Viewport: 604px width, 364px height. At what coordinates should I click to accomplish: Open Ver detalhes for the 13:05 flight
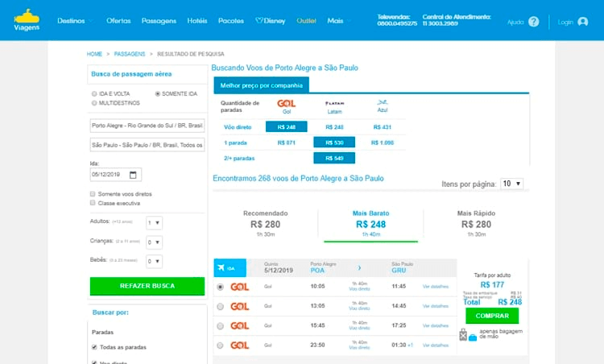pyautogui.click(x=435, y=306)
